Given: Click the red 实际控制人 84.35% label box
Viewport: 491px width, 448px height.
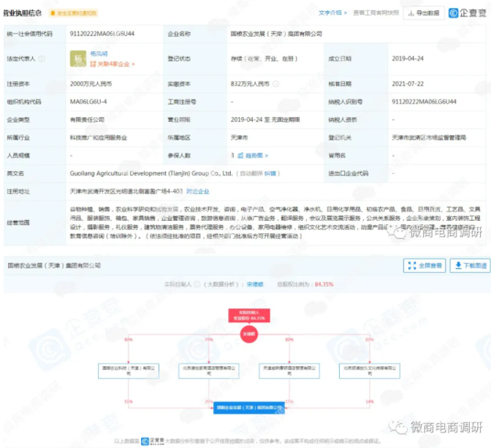Looking at the screenshot, I should (249, 315).
